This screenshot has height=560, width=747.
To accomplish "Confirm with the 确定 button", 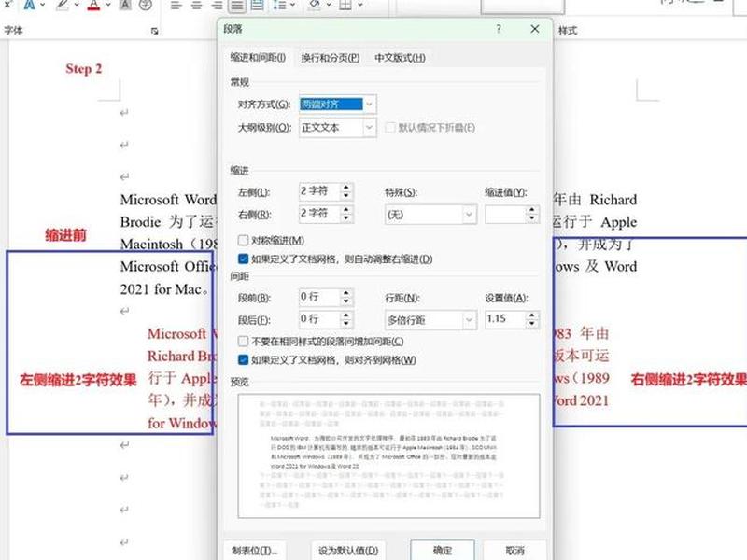I will 443,551.
